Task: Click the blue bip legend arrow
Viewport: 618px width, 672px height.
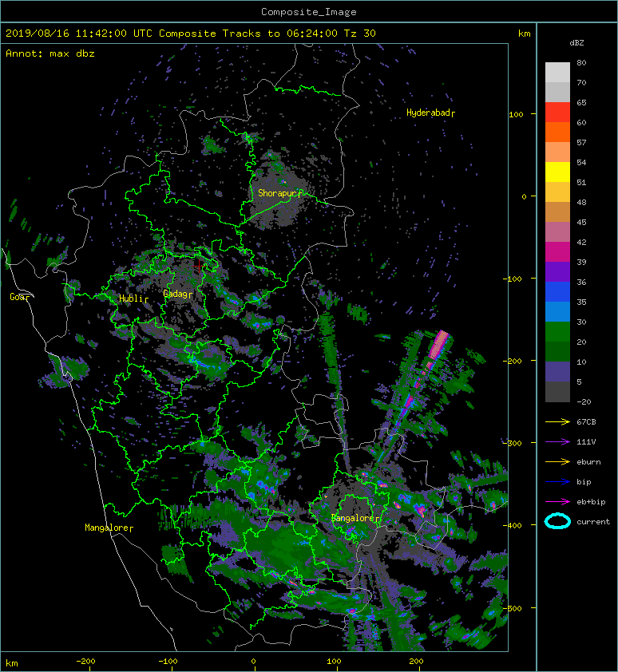Action: coord(557,482)
